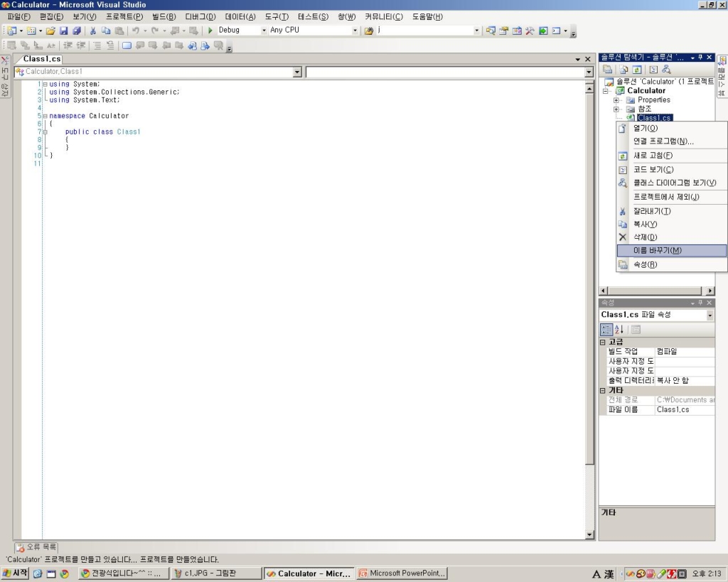Image resolution: width=728 pixels, height=582 pixels.
Task: Click the 빌드 작업 property value 컴파일
Action: coord(685,352)
